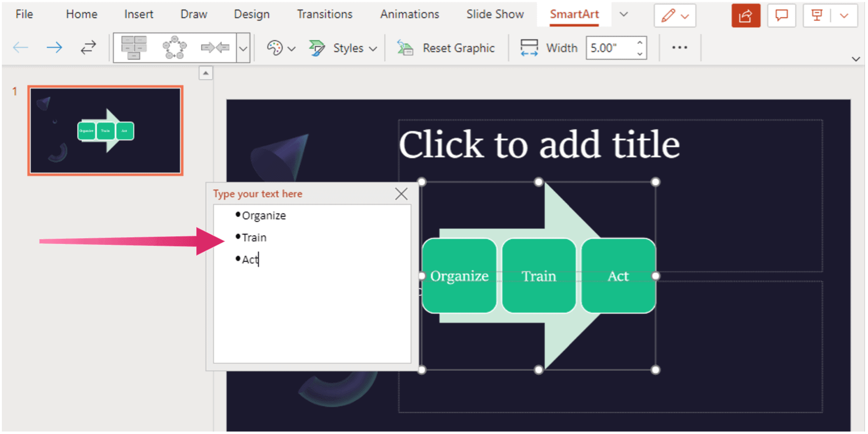This screenshot has height=434, width=868.
Task: Select the converging arrows layout thumbnail
Action: pos(214,47)
